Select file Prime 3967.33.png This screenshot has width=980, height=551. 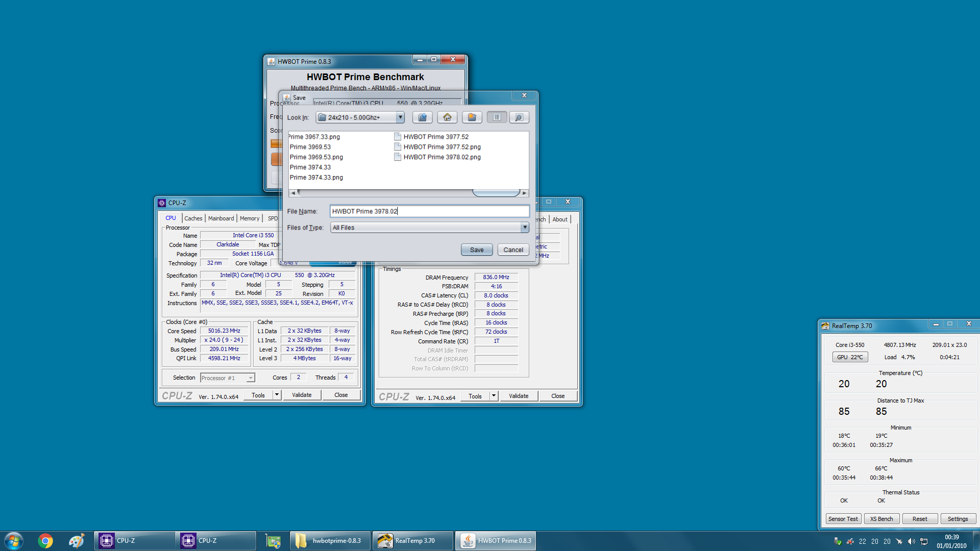[x=314, y=137]
